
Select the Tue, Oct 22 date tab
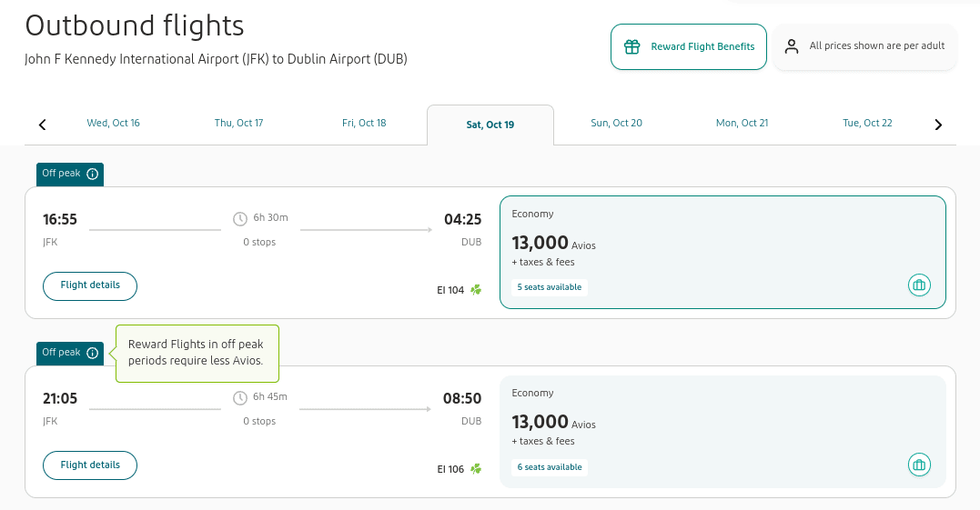coord(867,123)
